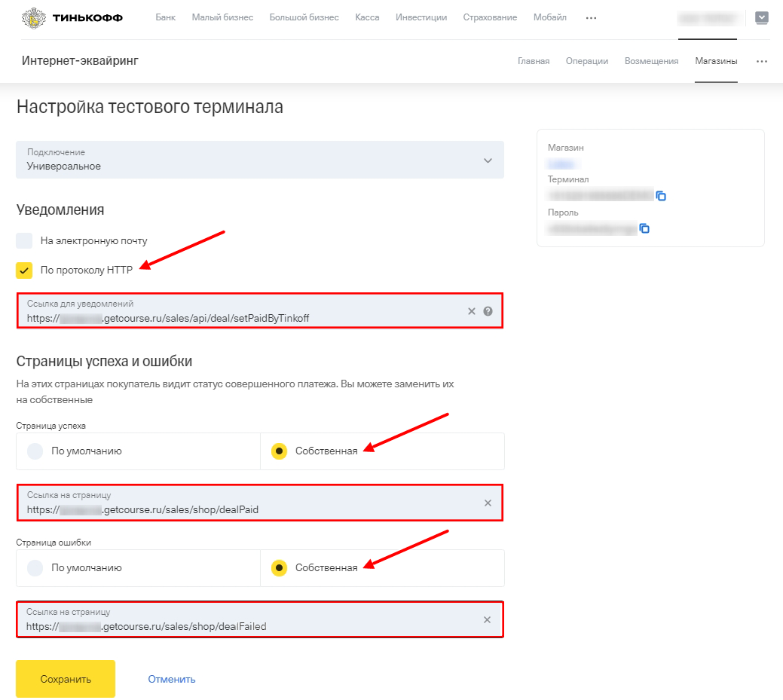Switch to the 'Возмещения' tab
Screen dimensions: 783x700
(x=651, y=61)
